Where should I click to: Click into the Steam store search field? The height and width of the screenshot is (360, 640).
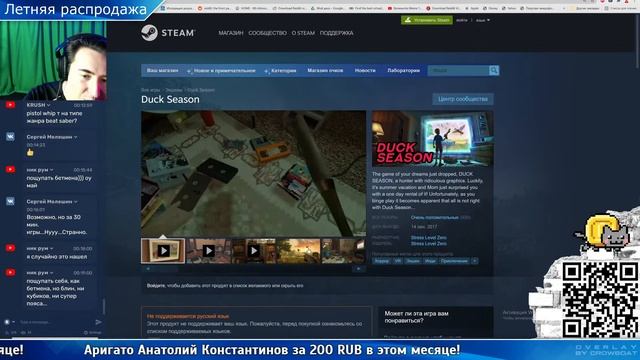coord(458,70)
